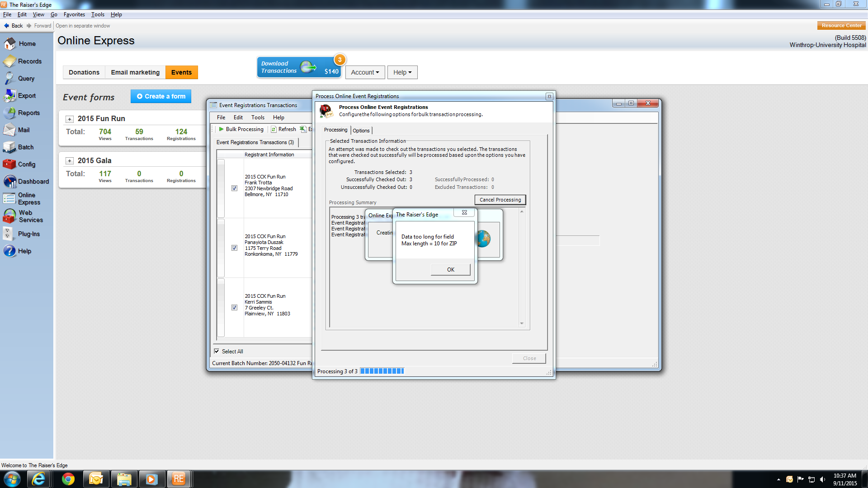Screen dimensions: 868x488
Task: Open Tools menu in Event Registrations Transactions window
Action: click(x=258, y=117)
